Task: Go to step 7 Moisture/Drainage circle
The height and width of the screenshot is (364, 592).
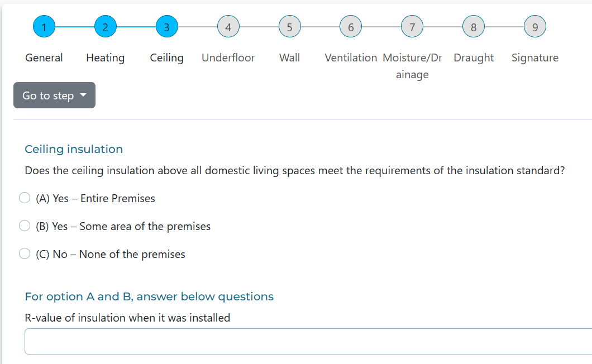Action: (412, 26)
